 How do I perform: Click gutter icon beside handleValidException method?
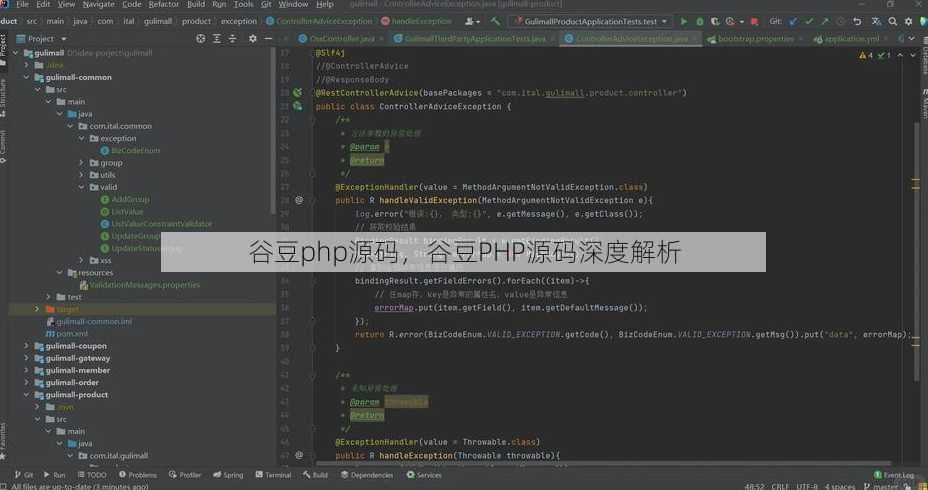click(299, 201)
